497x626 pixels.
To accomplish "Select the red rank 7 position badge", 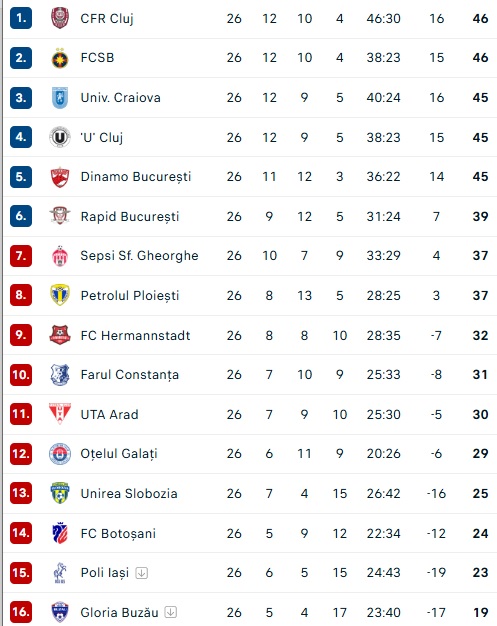I will [x=21, y=256].
